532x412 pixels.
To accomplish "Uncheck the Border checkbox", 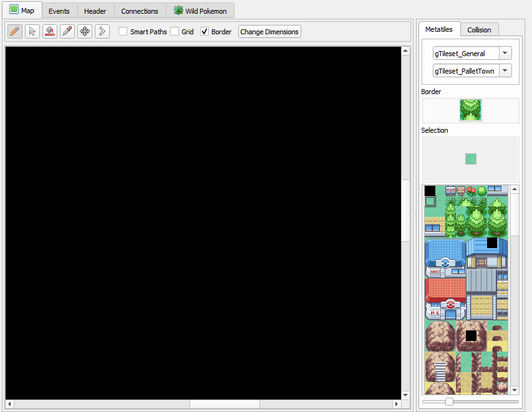I will click(x=205, y=31).
